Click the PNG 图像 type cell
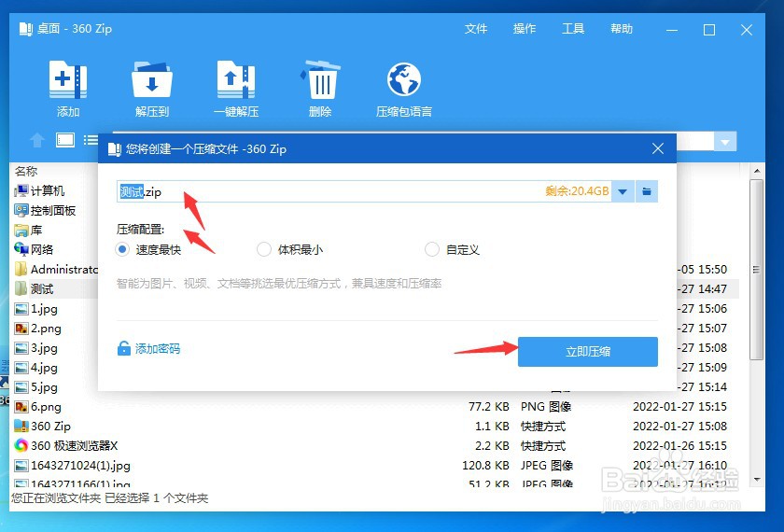This screenshot has width=784, height=532. point(546,407)
